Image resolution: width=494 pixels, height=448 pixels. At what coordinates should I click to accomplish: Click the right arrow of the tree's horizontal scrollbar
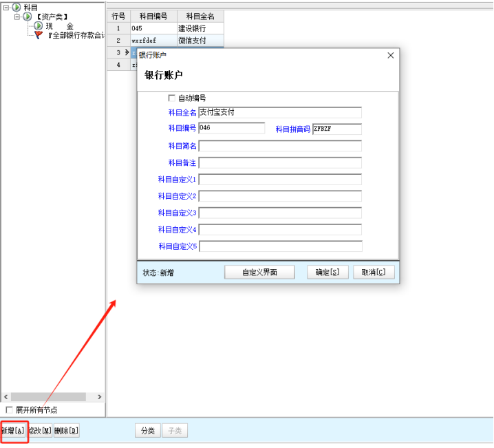click(x=100, y=396)
